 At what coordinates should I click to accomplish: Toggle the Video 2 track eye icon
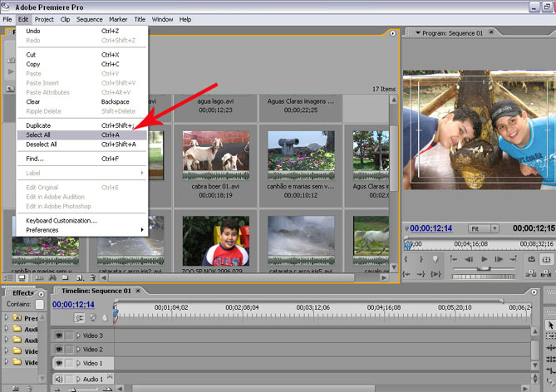click(x=59, y=350)
